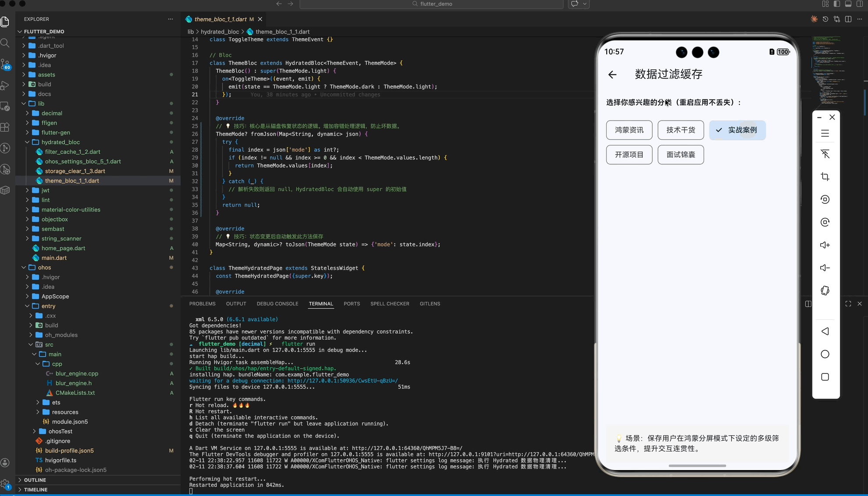The image size is (868, 496).
Task: Enable the 面试锦囊 filter chip
Action: (x=680, y=155)
